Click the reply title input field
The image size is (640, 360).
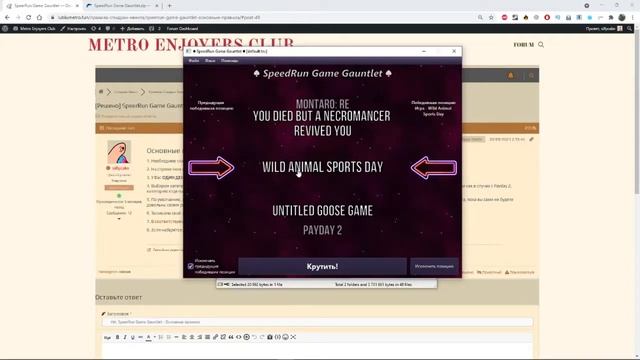[x=317, y=322]
